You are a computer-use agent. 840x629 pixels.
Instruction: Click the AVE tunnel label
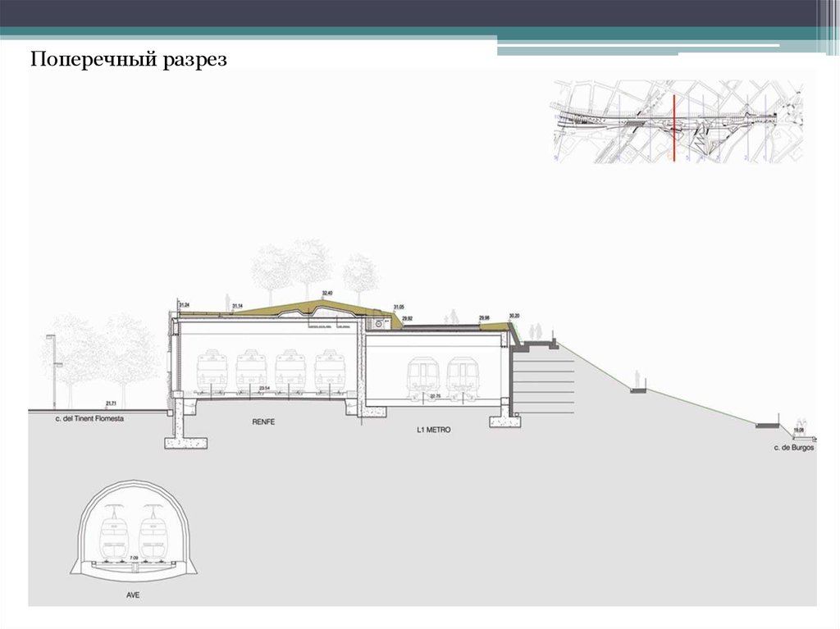coord(133,595)
